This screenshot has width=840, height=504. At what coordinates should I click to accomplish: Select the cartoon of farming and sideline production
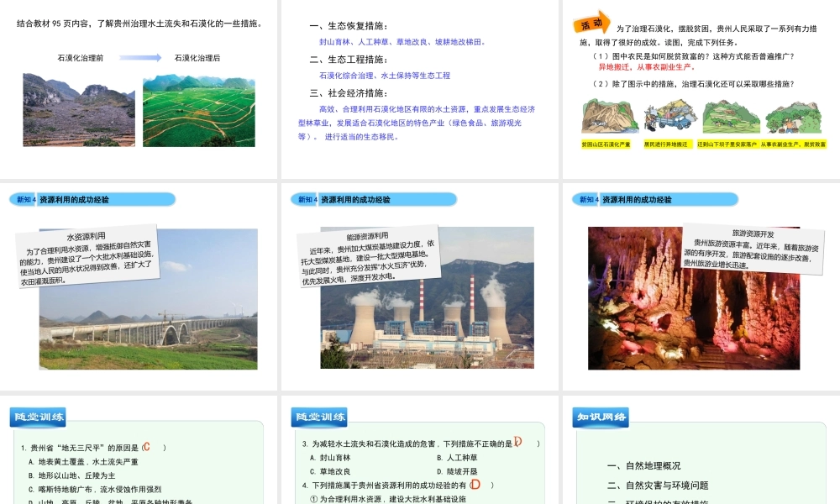[793, 116]
